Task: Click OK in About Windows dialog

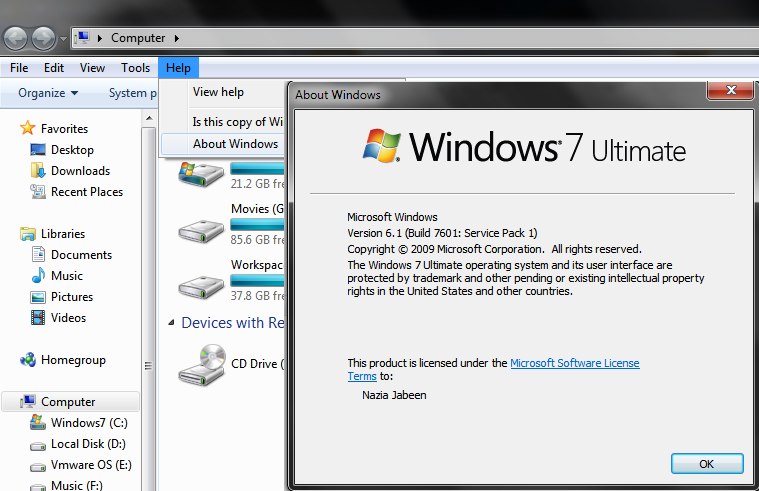Action: click(706, 464)
